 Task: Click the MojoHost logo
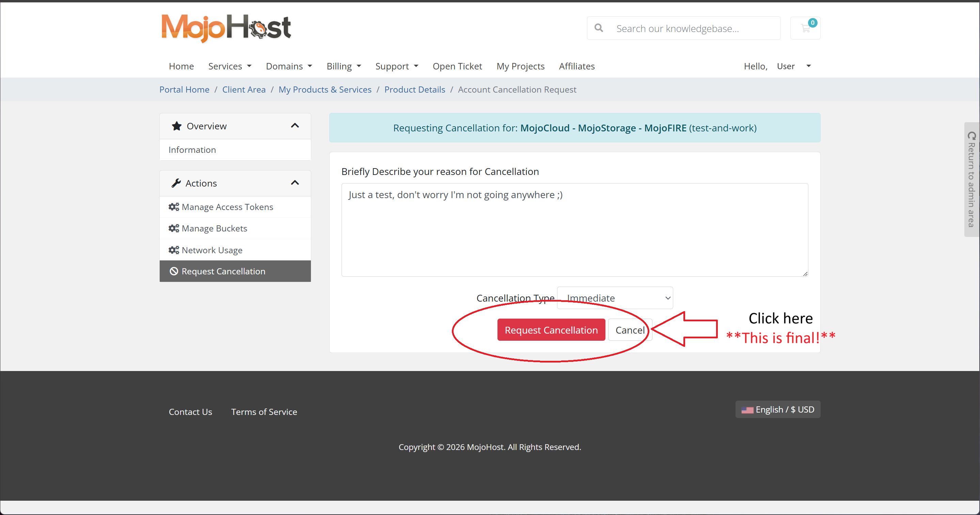coord(226,28)
